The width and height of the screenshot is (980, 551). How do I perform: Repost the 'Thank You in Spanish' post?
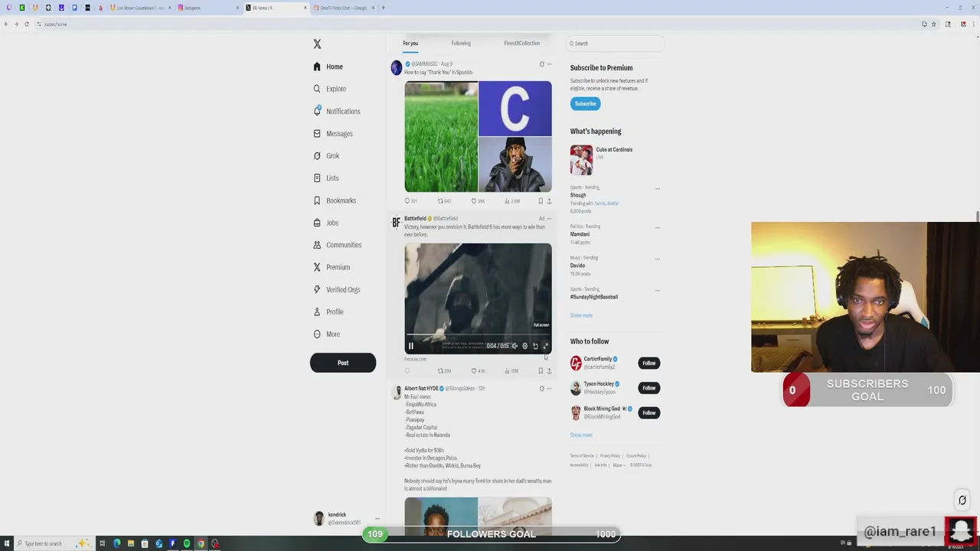440,201
